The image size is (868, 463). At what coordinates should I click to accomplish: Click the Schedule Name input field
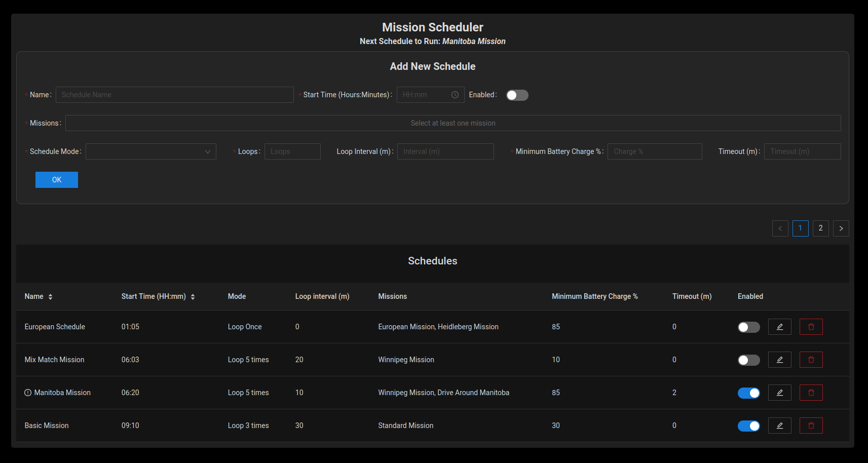point(174,95)
